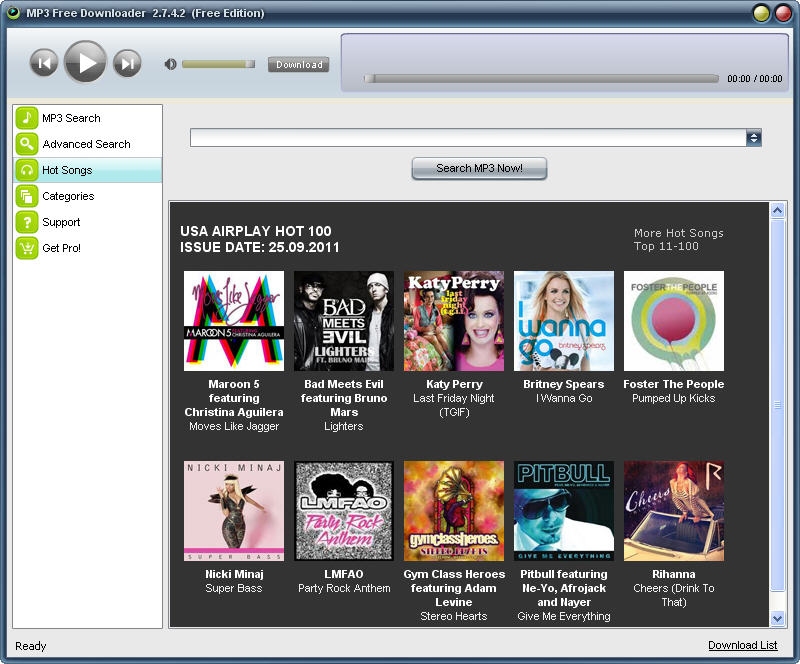Click the Pumped Up Kicks song title
The image size is (800, 664).
pyautogui.click(x=673, y=398)
